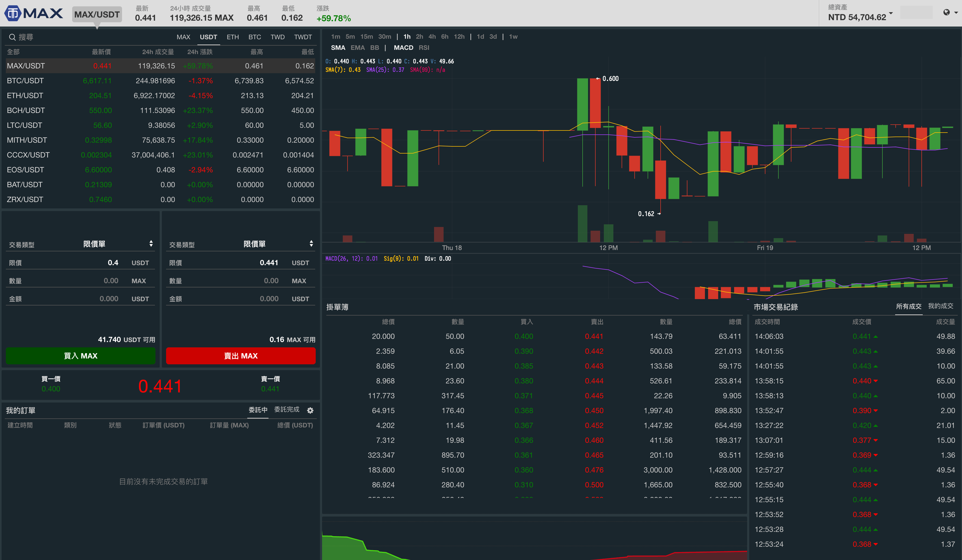Open 委託中 open orders tab
962x560 pixels.
(258, 410)
